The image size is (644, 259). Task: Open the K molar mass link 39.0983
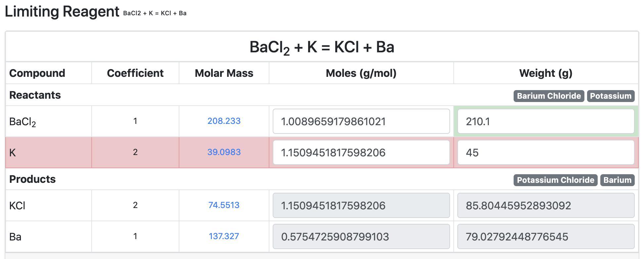click(224, 152)
